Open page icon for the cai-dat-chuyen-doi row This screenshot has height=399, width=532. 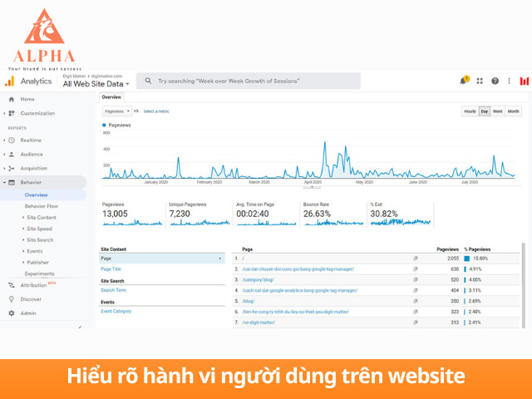coord(416,269)
